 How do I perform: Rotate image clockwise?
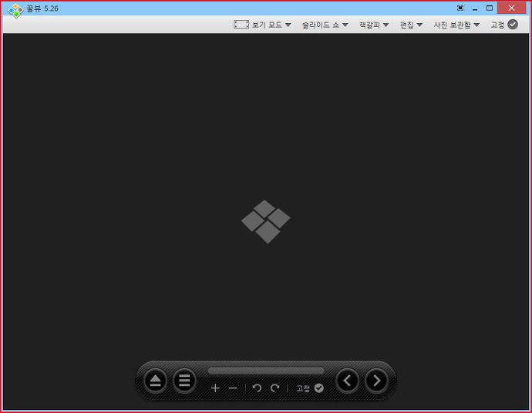coord(274,388)
